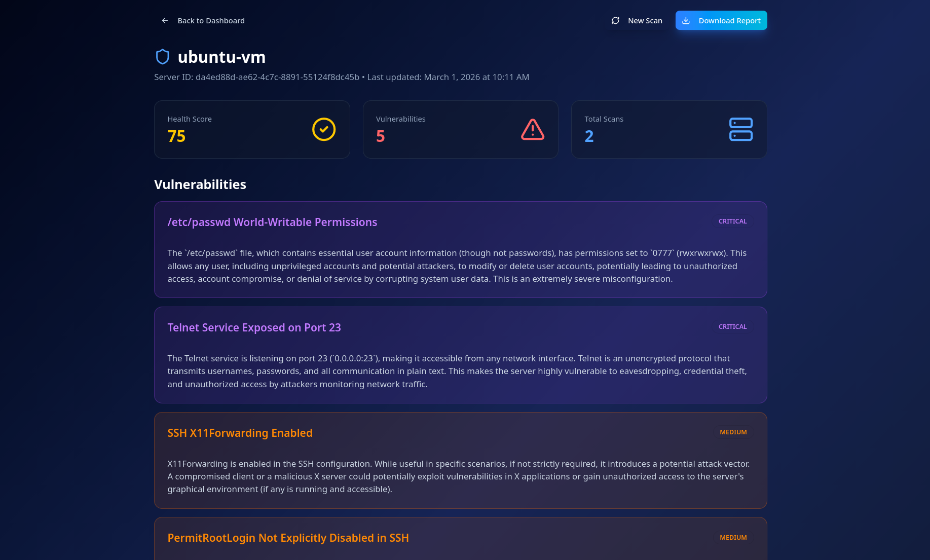Open /etc/passwd World-Writable Permissions title

pyautogui.click(x=272, y=222)
